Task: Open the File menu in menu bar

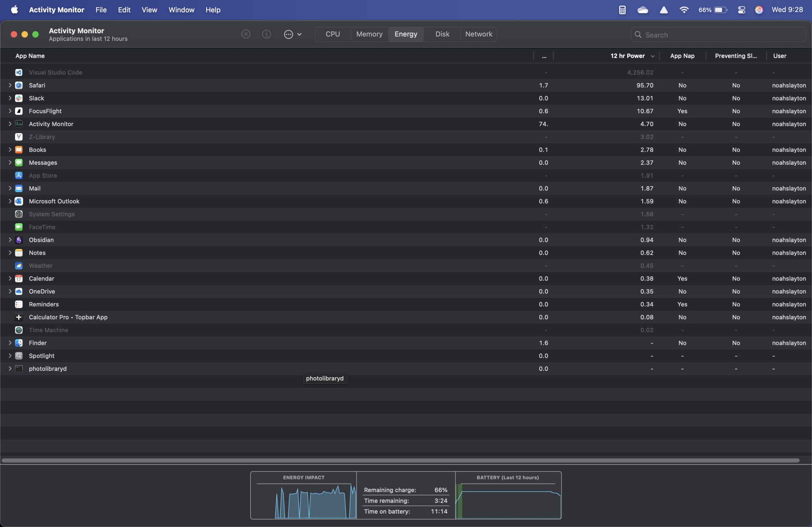Action: click(x=101, y=10)
